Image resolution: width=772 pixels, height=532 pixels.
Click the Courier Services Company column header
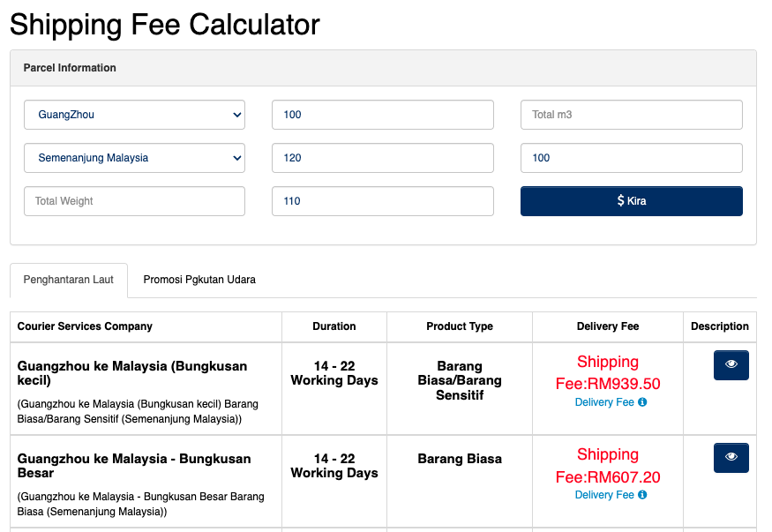(x=85, y=326)
